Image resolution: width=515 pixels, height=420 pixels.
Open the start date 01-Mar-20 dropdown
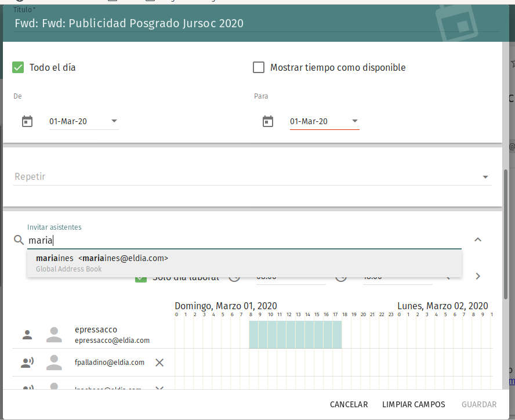114,121
